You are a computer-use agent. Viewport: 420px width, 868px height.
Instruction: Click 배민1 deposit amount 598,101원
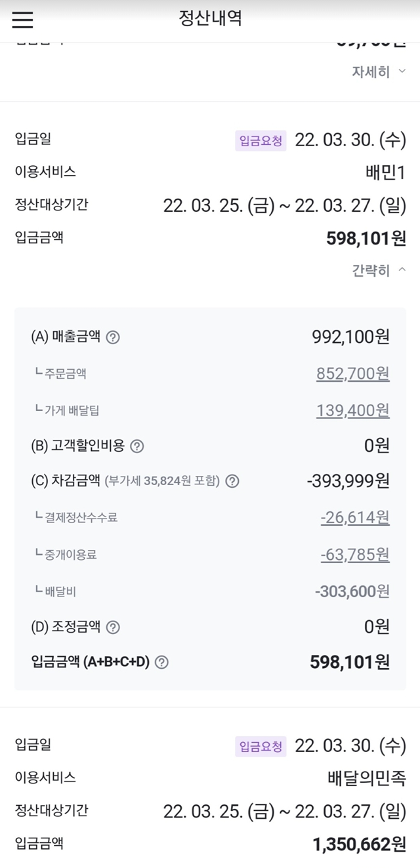[x=366, y=238]
